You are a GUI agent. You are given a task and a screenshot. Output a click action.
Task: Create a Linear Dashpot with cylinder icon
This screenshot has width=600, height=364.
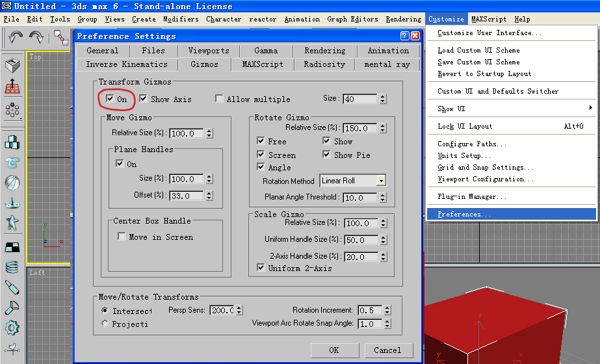tap(12, 287)
